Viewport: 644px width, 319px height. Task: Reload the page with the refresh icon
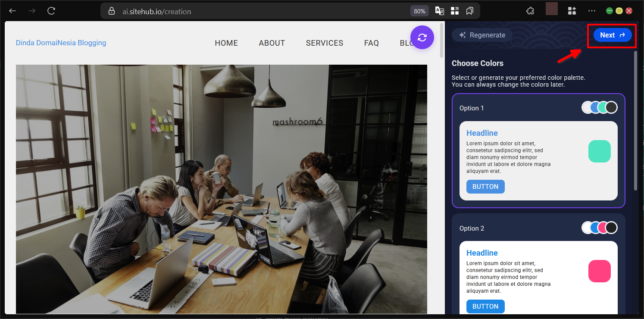click(x=51, y=11)
